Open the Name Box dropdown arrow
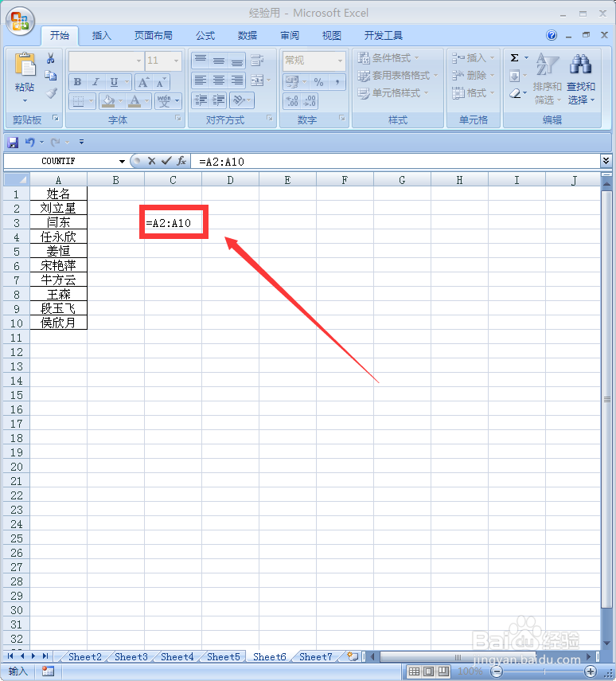This screenshot has height=681, width=616. pyautogui.click(x=122, y=162)
